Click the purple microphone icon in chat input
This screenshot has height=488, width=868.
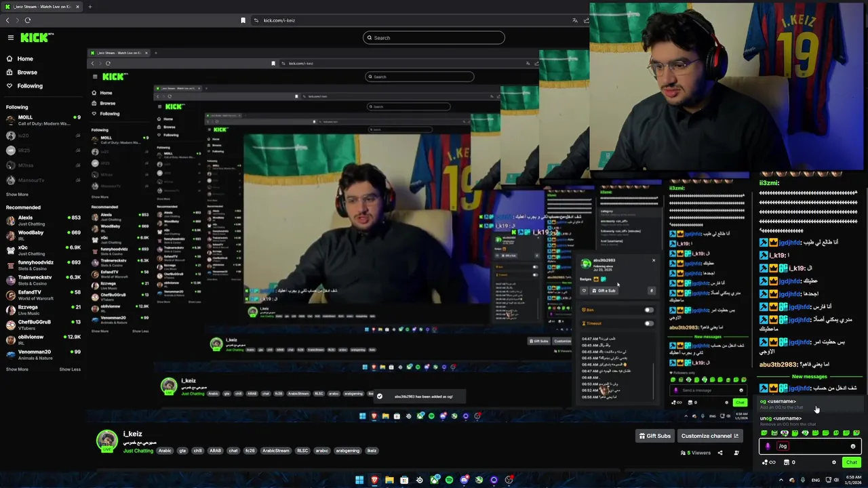click(768, 446)
